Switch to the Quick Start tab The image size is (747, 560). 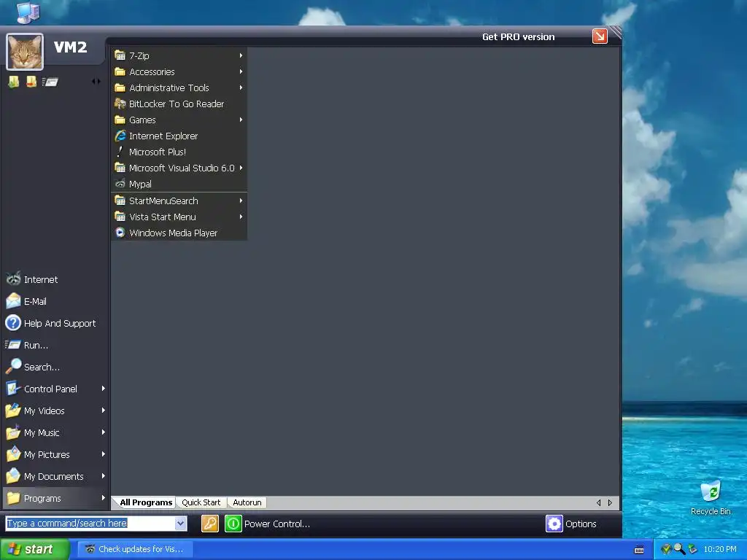point(201,502)
